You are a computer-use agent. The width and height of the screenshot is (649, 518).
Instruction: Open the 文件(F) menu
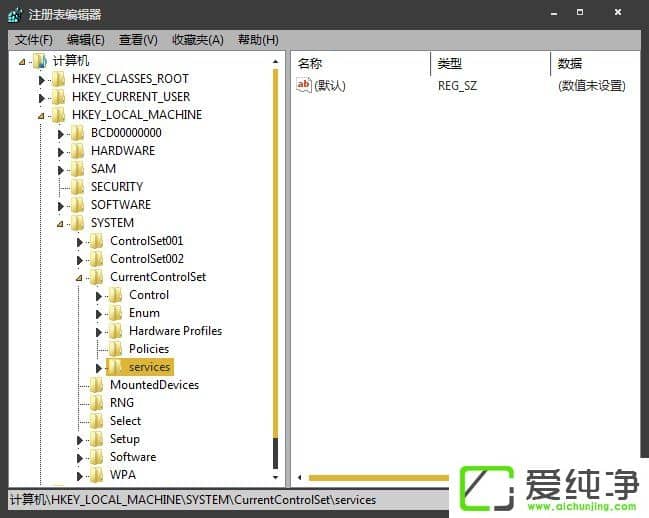click(x=33, y=40)
